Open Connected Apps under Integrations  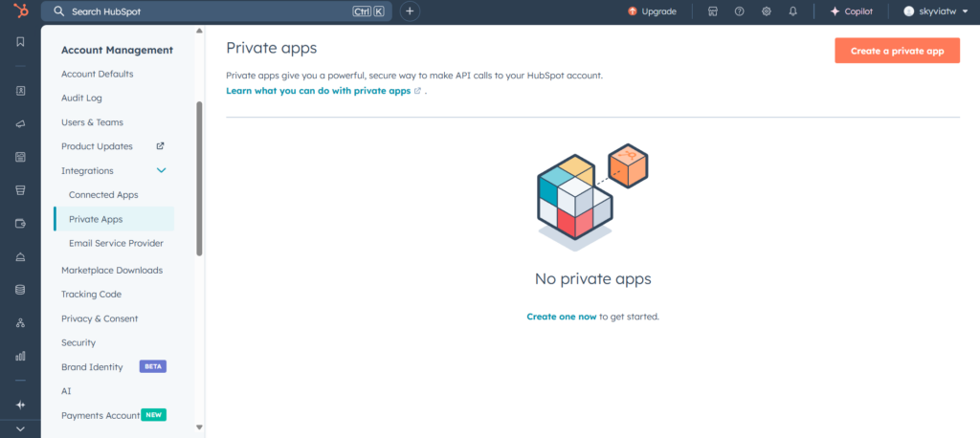[103, 195]
